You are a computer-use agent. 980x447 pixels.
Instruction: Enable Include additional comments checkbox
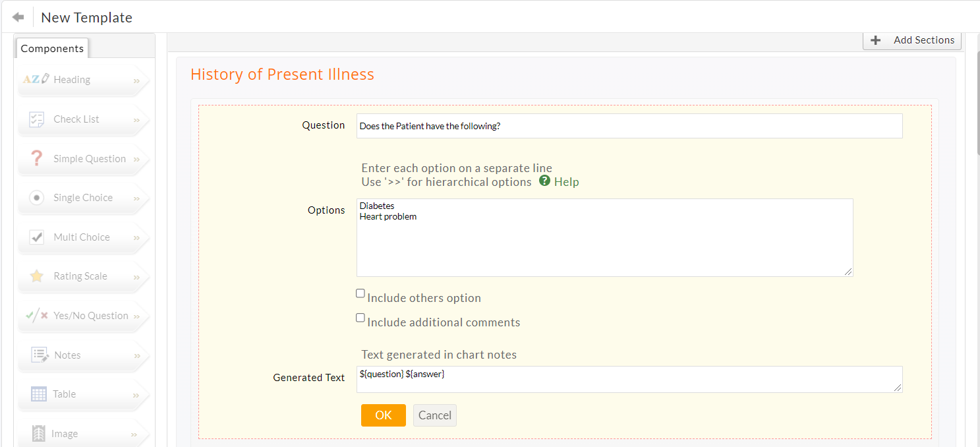click(360, 318)
